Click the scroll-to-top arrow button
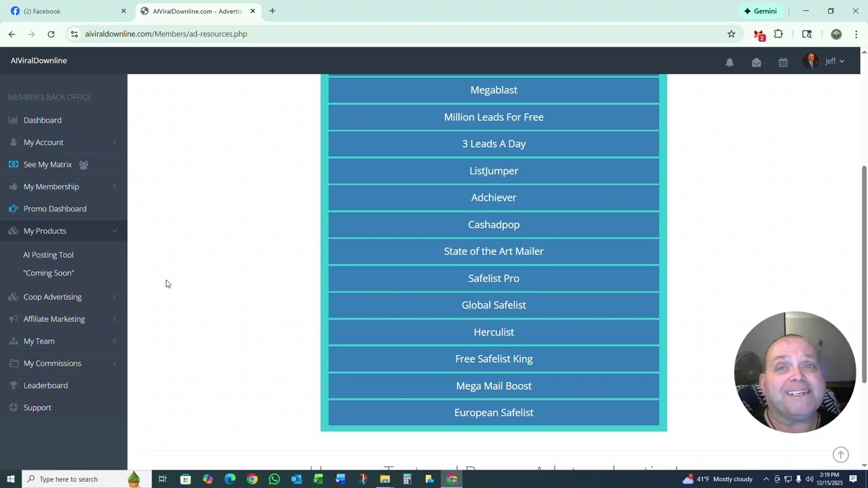868x488 pixels. 841,455
